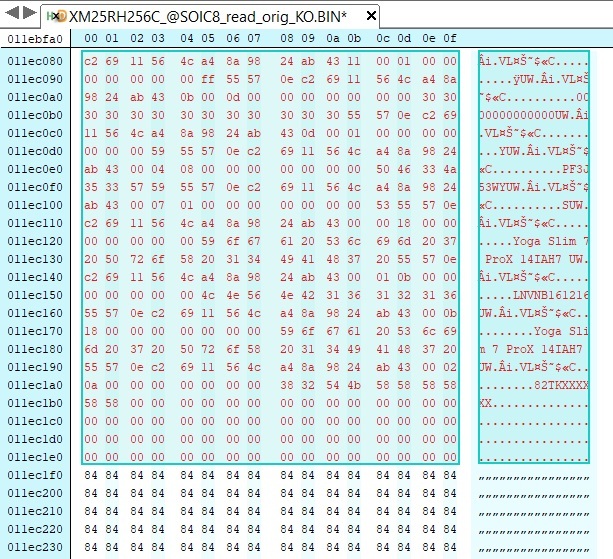Select row offset 011ec140
Image resolution: width=613 pixels, height=559 pixels.
35,277
